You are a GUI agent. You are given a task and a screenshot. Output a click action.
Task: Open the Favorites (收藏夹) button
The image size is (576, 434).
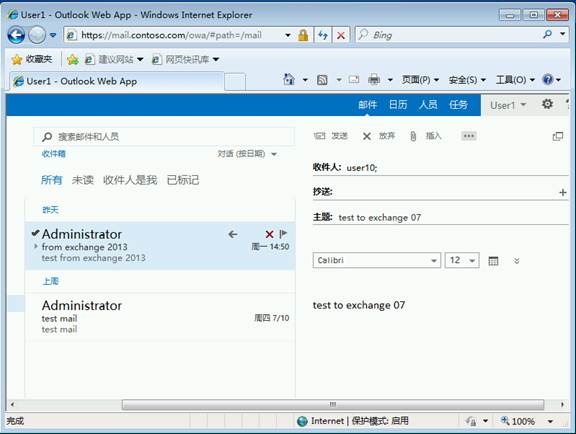(x=32, y=59)
